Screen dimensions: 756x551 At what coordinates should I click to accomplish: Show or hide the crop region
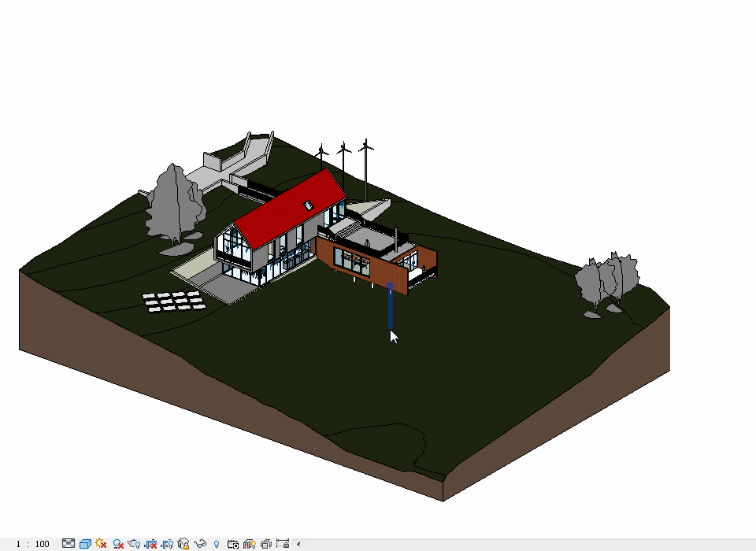click(x=167, y=544)
